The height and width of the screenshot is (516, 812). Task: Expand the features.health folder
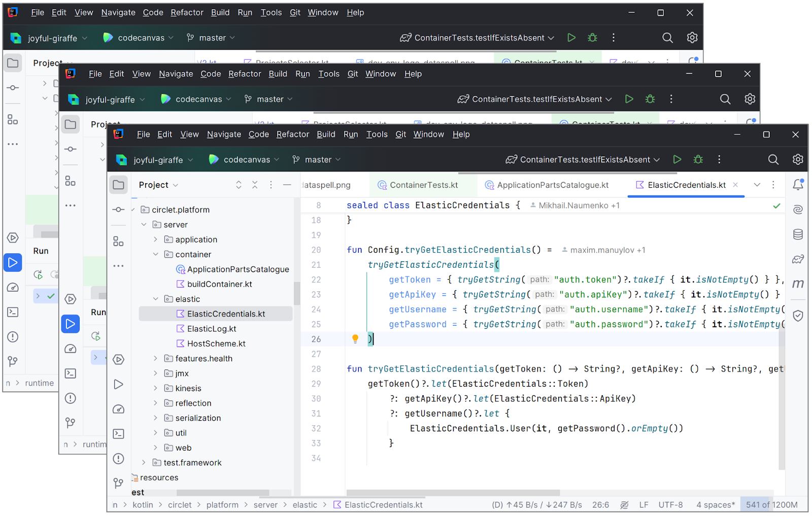point(156,358)
